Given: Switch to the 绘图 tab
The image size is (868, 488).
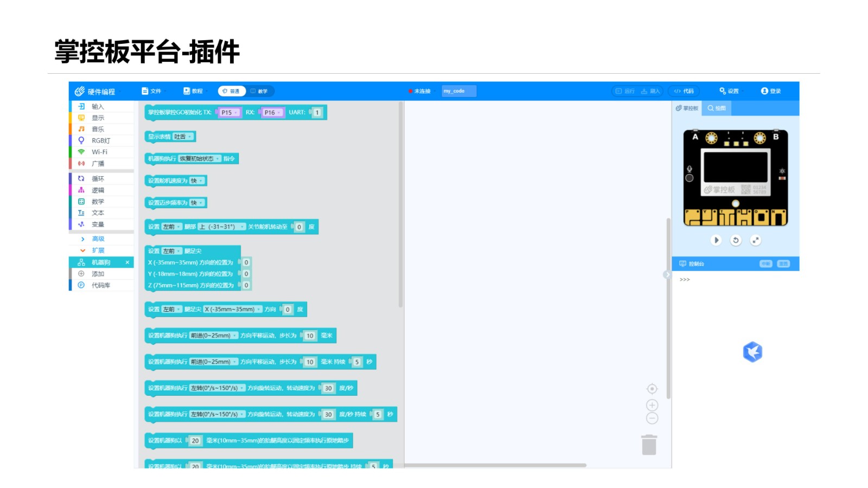Looking at the screenshot, I should (x=717, y=108).
